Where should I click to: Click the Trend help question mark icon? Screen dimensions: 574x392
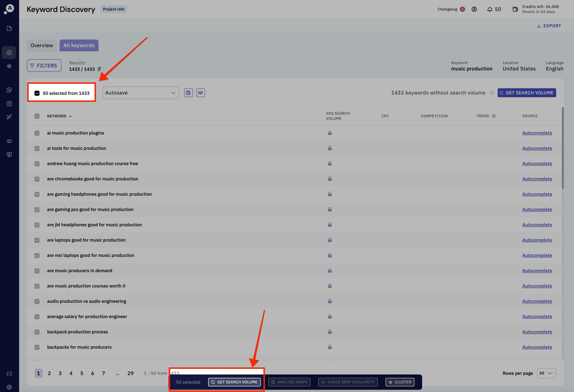[494, 116]
